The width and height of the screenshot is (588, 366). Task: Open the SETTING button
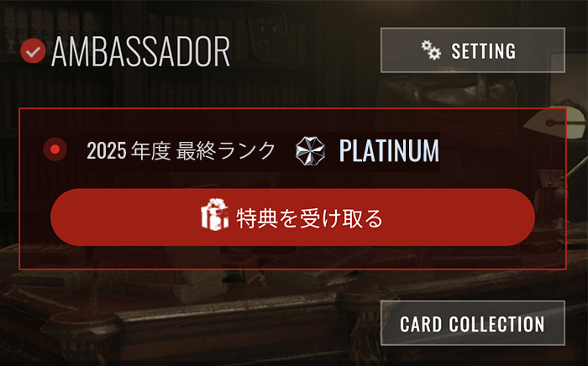tap(472, 50)
